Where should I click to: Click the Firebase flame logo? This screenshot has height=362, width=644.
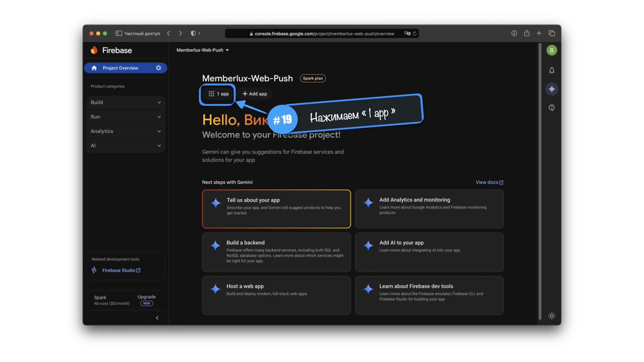coord(94,50)
